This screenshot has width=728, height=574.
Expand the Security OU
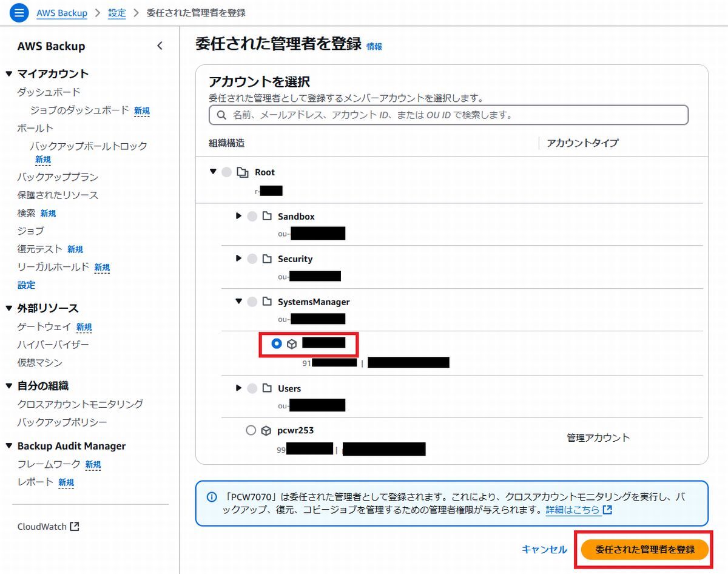point(238,258)
